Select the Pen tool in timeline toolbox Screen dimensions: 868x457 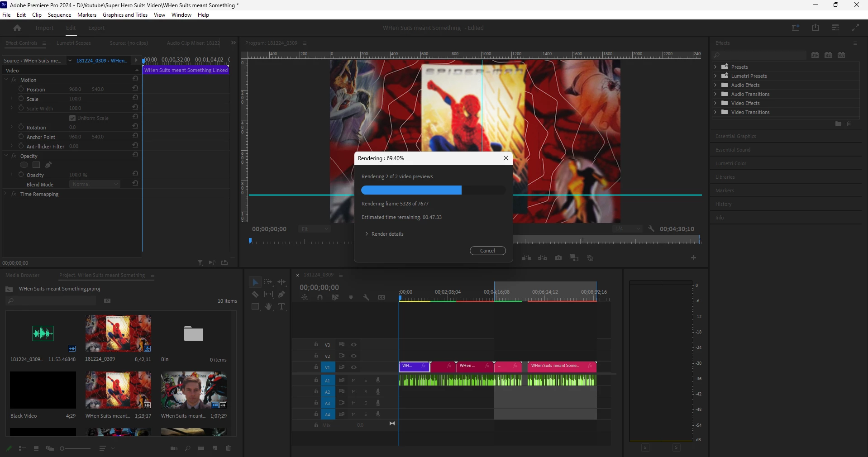pyautogui.click(x=281, y=294)
